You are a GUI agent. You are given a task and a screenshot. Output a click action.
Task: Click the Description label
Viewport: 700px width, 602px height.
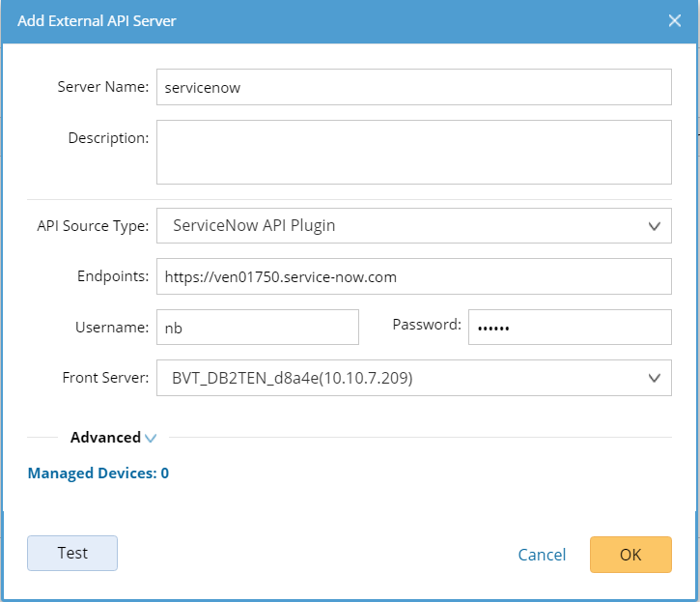(x=108, y=138)
